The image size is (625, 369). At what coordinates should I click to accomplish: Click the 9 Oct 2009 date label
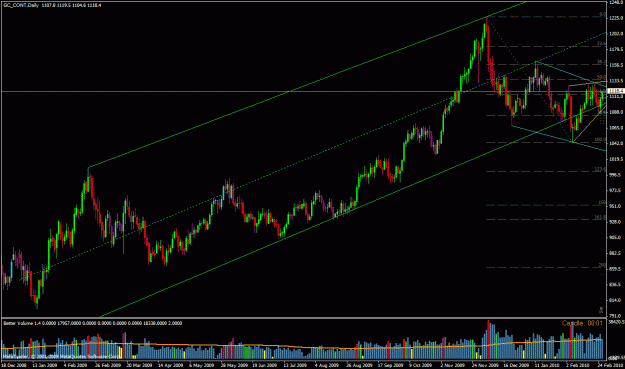click(421, 365)
